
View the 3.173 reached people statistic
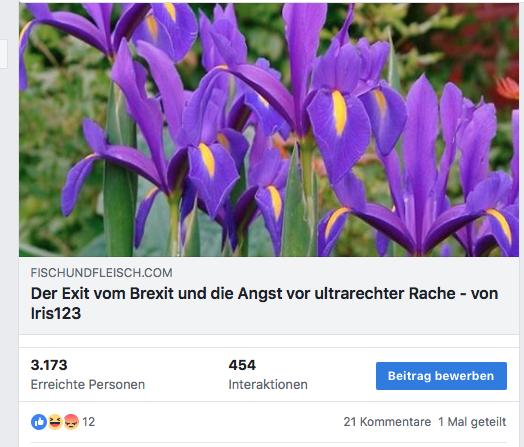pos(49,365)
